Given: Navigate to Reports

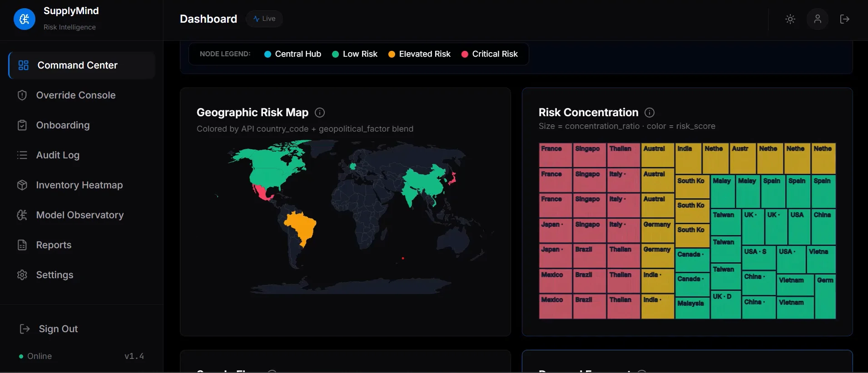Looking at the screenshot, I should (x=82, y=245).
